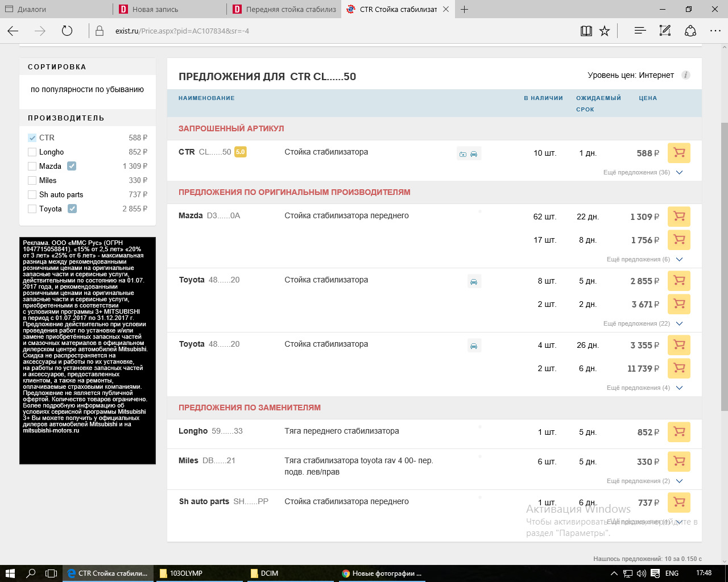Open 103OLYMP folder in taskbar

199,573
